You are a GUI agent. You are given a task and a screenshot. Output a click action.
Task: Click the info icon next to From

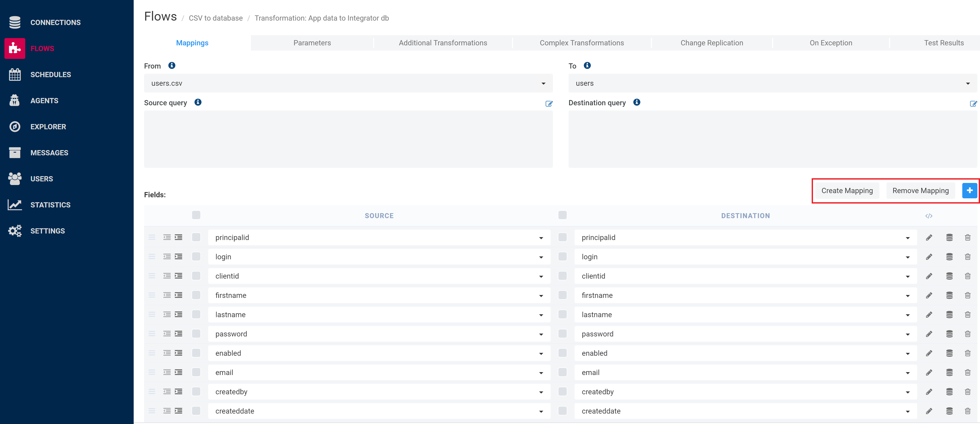[x=171, y=65]
